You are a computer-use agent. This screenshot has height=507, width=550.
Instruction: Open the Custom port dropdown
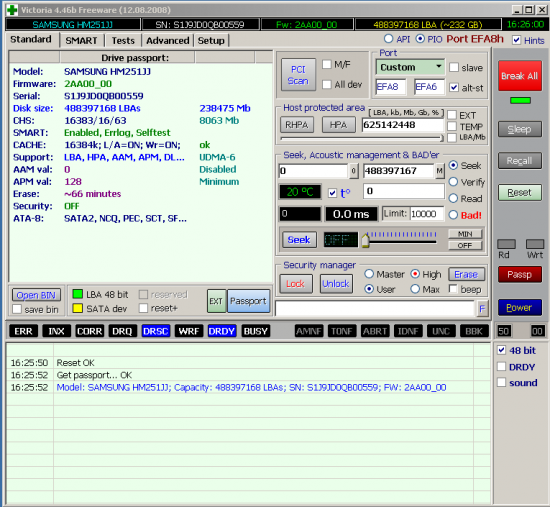tap(410, 67)
